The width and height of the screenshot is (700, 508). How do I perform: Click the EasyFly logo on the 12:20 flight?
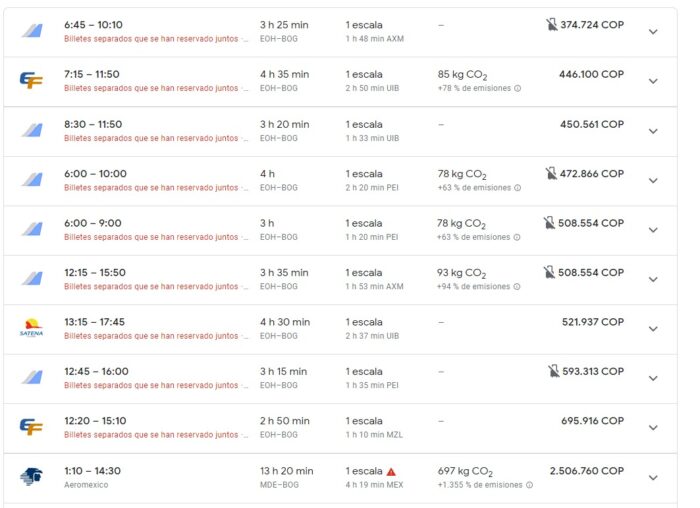(x=31, y=427)
